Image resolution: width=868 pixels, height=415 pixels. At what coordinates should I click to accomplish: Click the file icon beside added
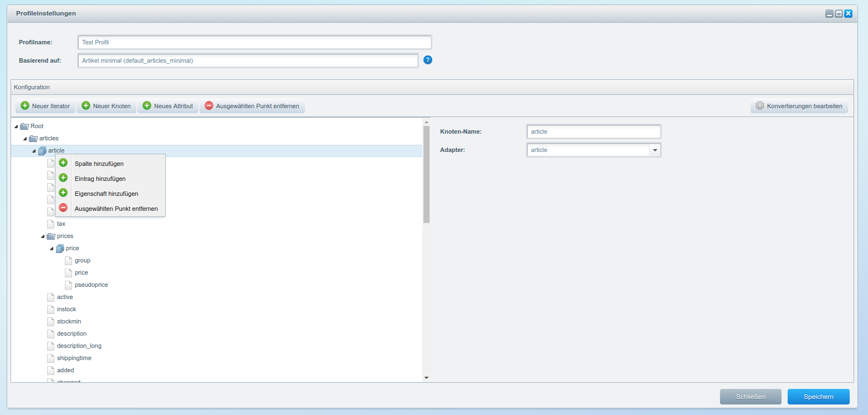pos(50,370)
